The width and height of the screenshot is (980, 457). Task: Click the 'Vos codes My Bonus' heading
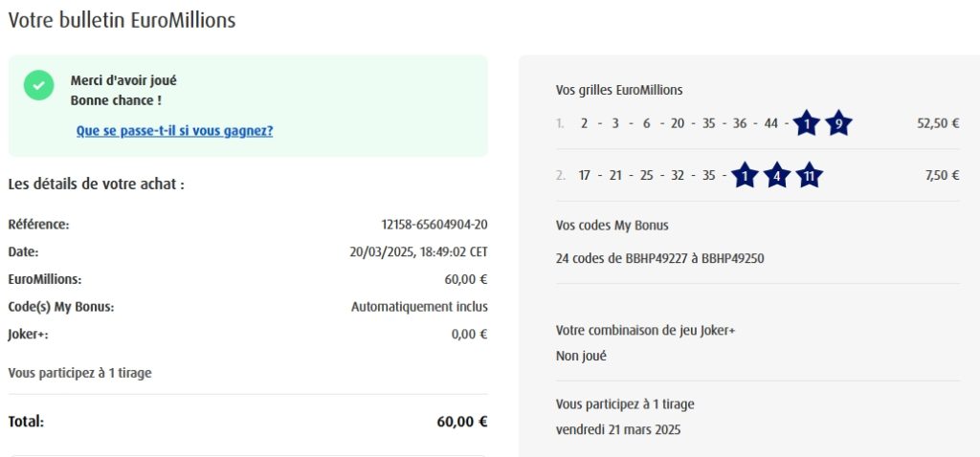pos(612,226)
